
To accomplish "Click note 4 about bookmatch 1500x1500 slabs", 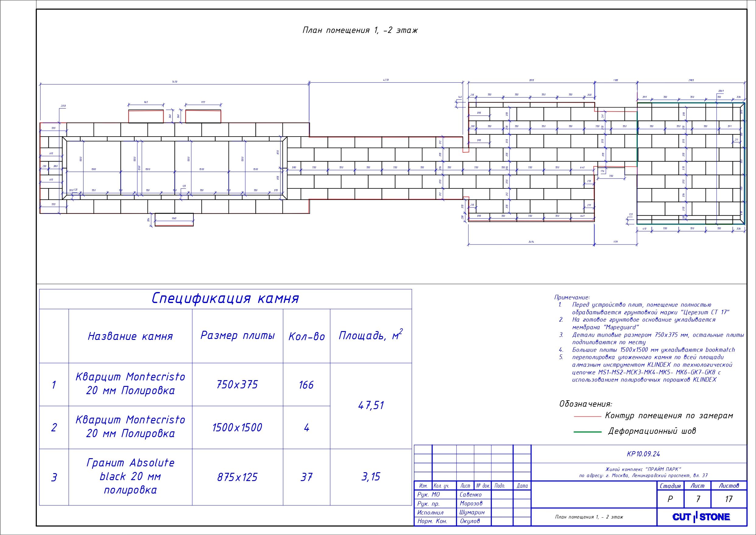I will click(x=647, y=350).
